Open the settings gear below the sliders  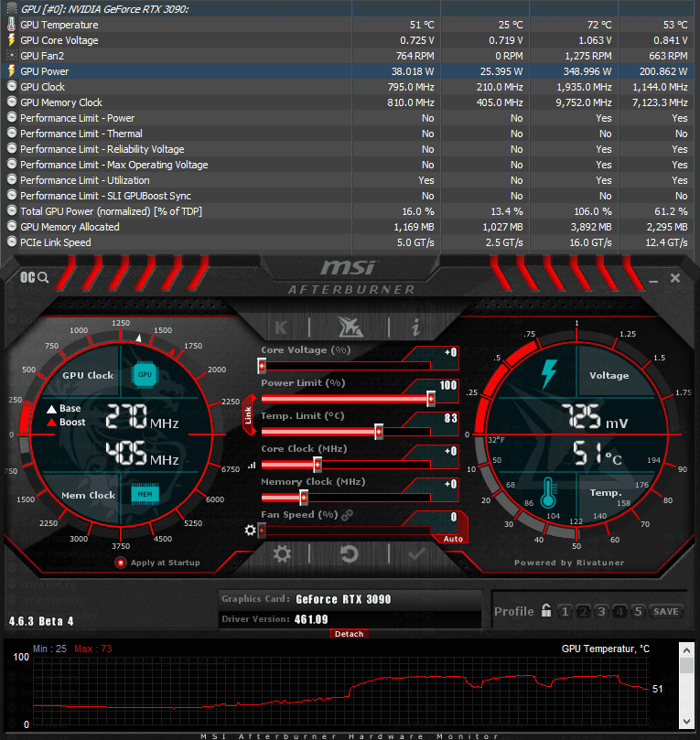tap(282, 553)
